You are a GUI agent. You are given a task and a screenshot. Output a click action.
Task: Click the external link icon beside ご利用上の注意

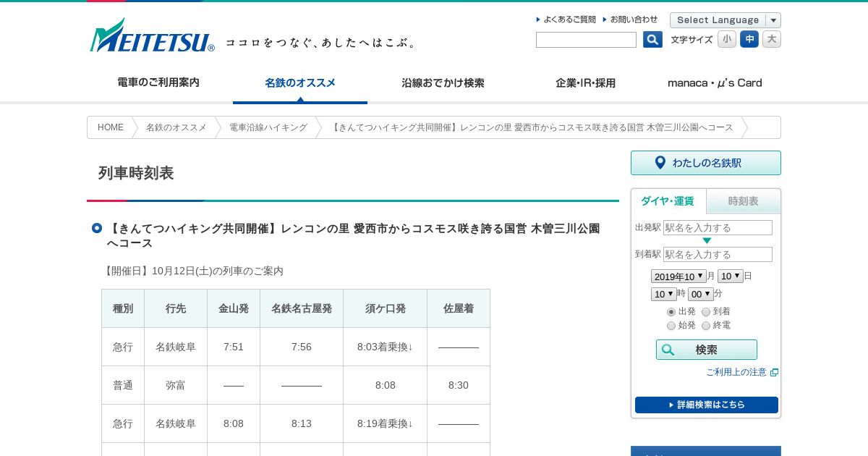774,372
